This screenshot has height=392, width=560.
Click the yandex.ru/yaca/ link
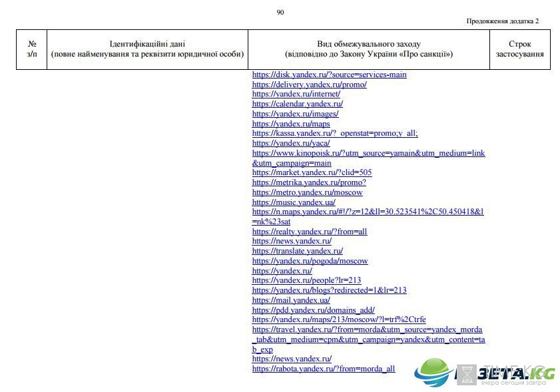pyautogui.click(x=291, y=143)
